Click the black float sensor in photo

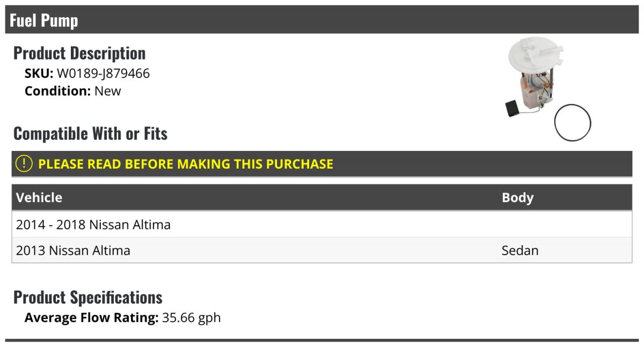click(512, 108)
